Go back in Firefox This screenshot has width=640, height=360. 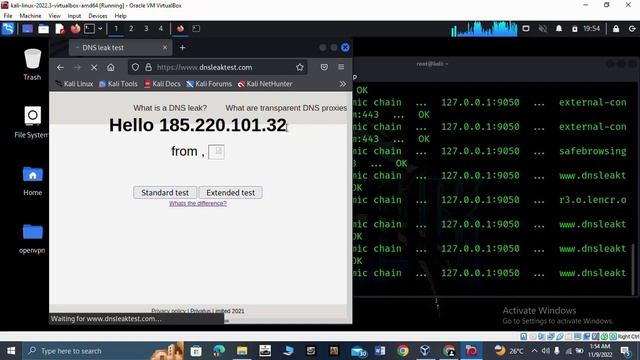point(60,67)
